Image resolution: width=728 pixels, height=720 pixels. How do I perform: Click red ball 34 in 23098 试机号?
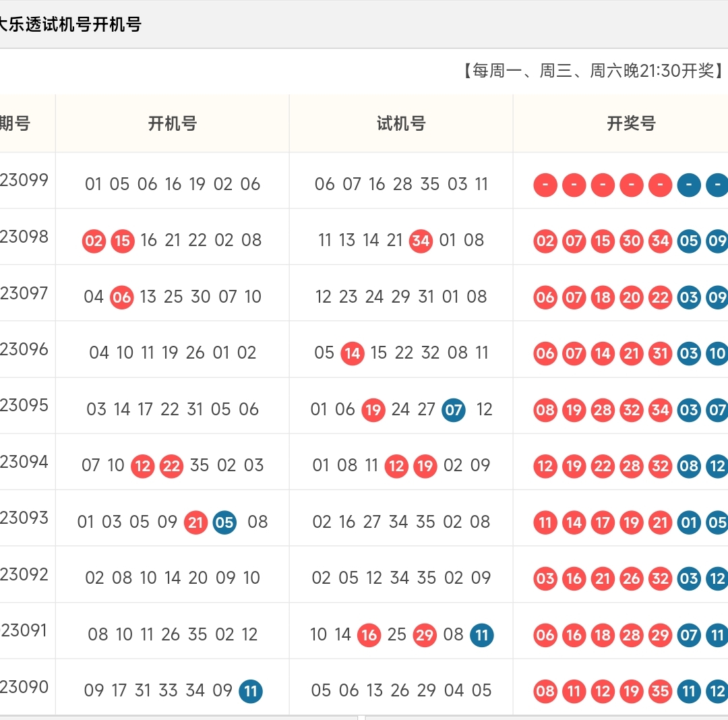coord(421,241)
